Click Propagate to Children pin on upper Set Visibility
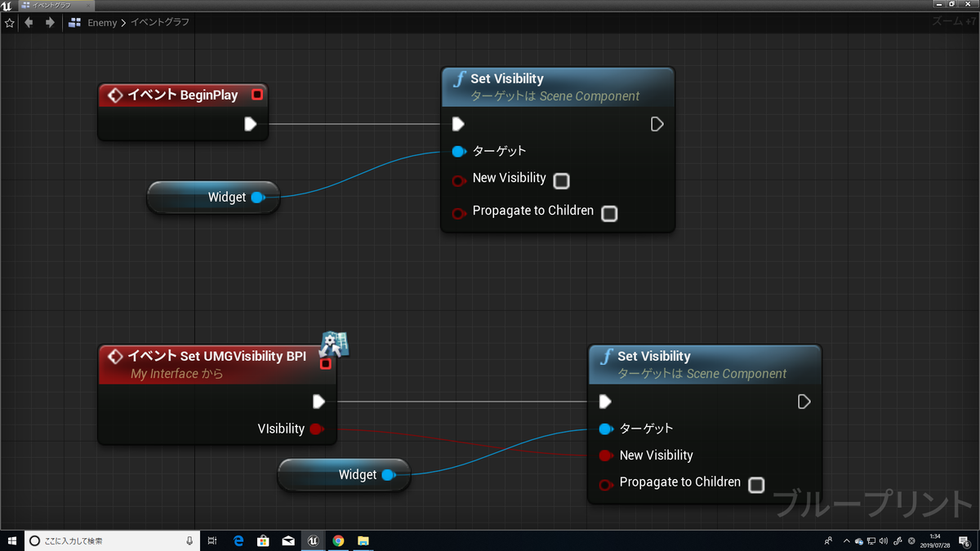 [x=459, y=214]
